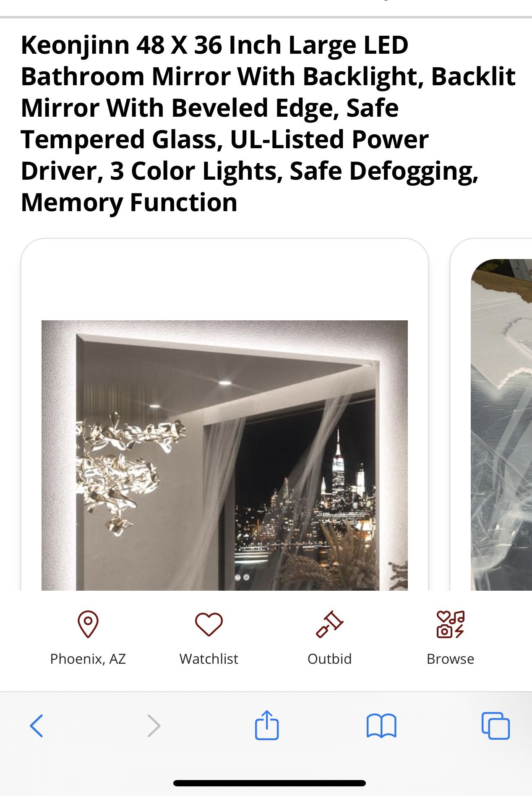Tap the Browse categories icon
The image size is (532, 796).
(x=451, y=624)
